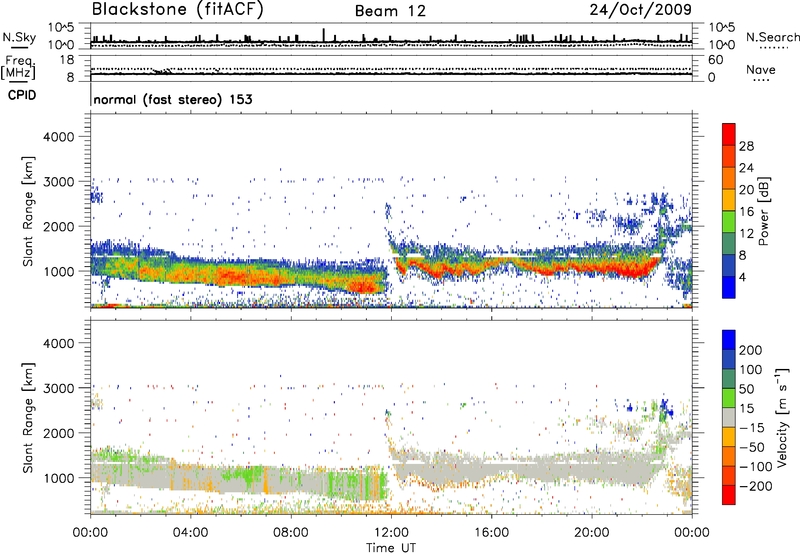Click the Slant Range label of power panel

(x=28, y=211)
